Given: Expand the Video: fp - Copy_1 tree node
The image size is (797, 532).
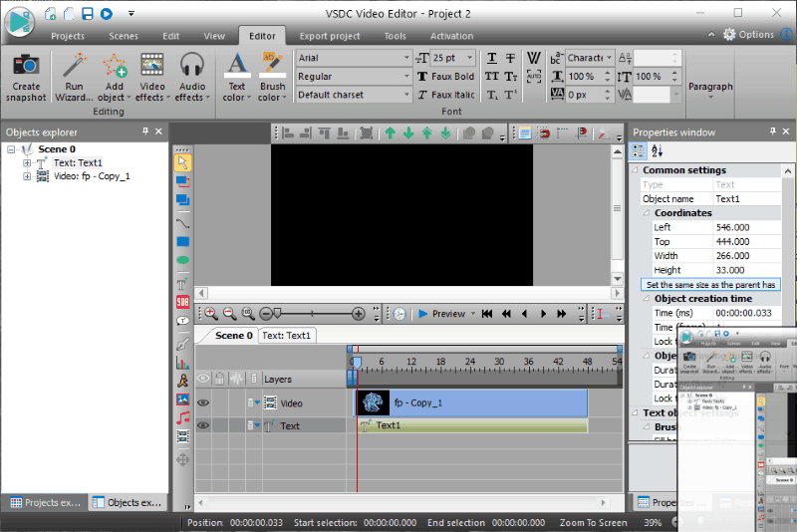Looking at the screenshot, I should (x=27, y=176).
